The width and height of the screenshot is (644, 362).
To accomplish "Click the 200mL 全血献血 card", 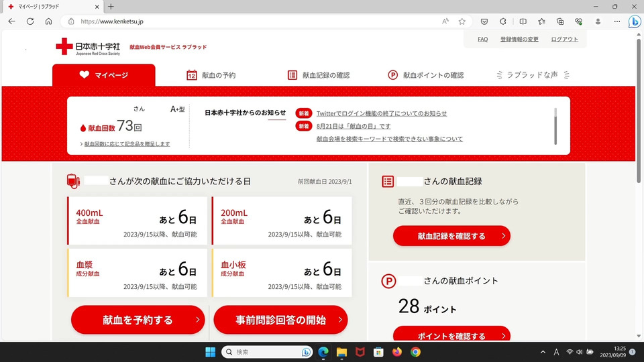I will (282, 221).
